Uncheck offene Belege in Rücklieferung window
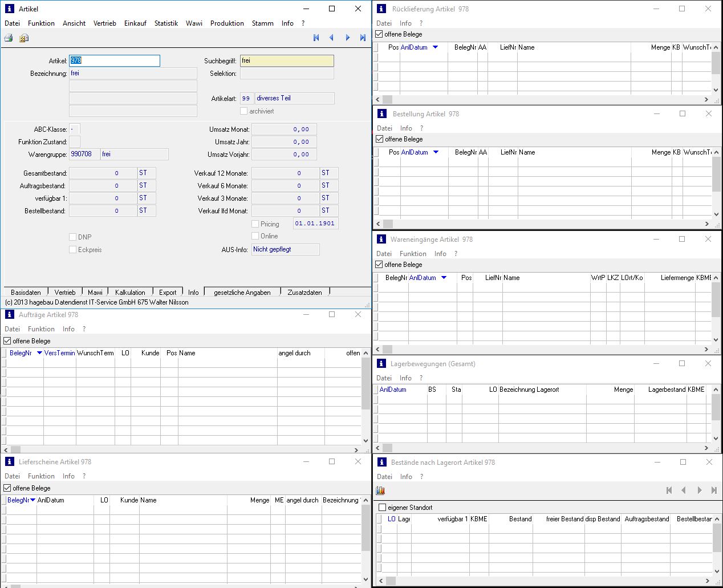Image resolution: width=723 pixels, height=588 pixels. pyautogui.click(x=379, y=34)
